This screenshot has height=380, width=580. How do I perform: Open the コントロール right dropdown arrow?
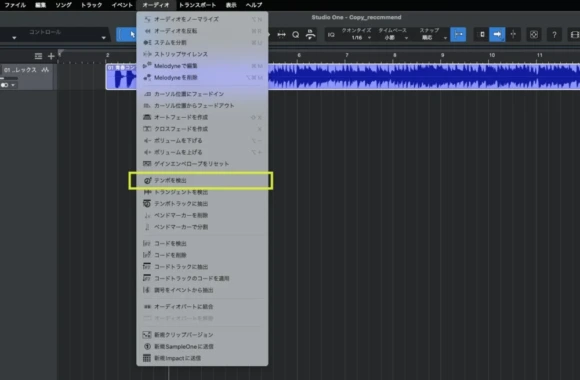[x=104, y=38]
